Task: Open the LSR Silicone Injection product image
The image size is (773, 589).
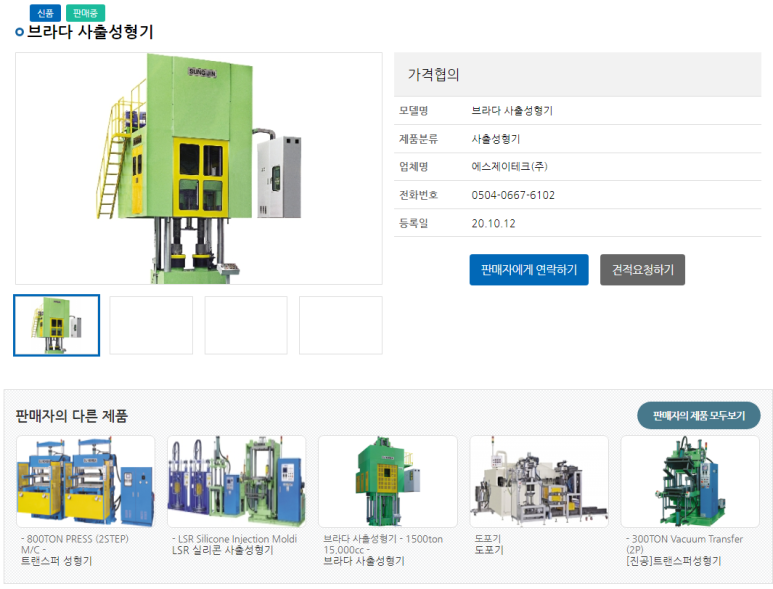Action: 237,482
